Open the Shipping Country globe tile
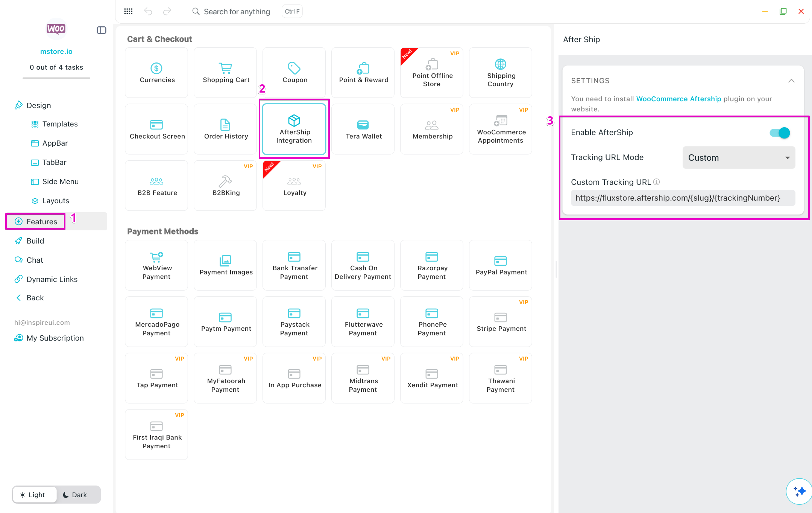Viewport: 812px width, 513px height. 500,73
